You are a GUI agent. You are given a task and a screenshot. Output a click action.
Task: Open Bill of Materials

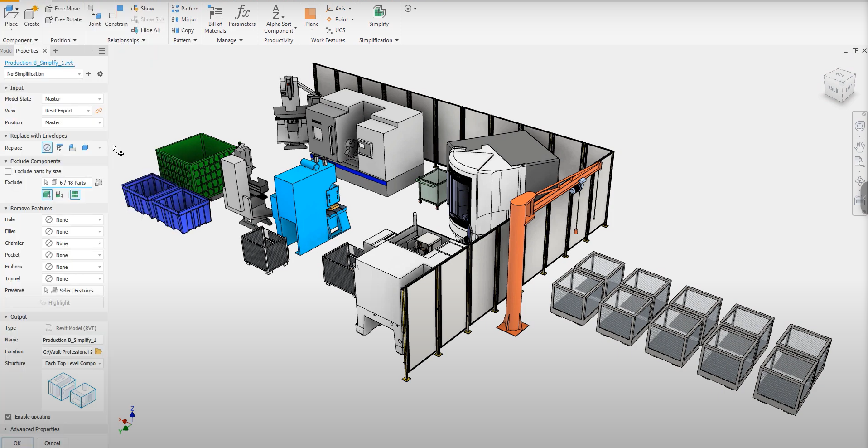[x=215, y=19]
